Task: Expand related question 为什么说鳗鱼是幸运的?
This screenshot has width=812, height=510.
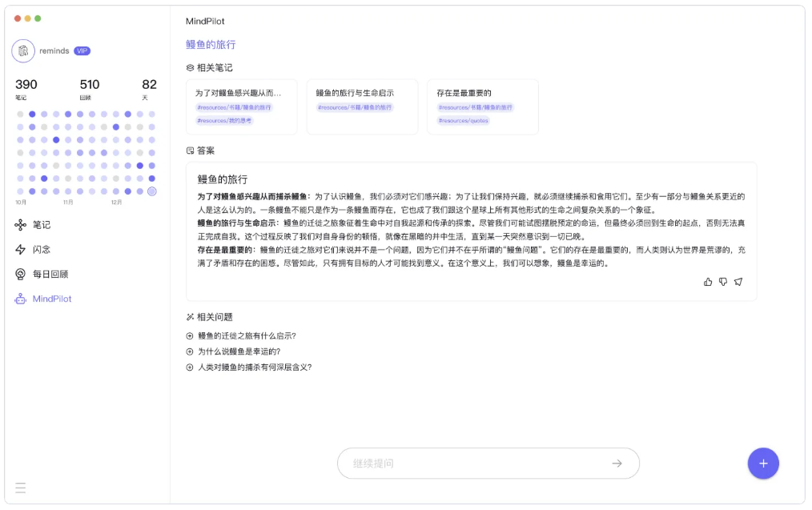Action: coord(239,351)
